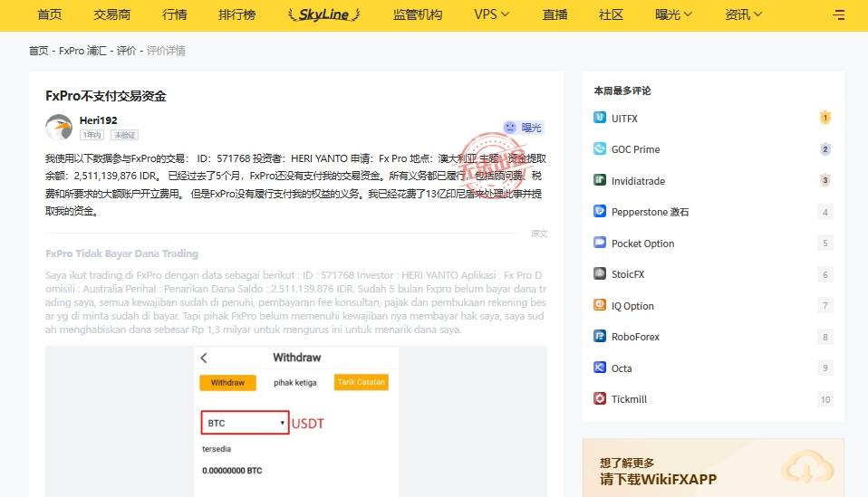868x497 pixels.
Task: Click the 原文 original text link
Action: tap(539, 234)
